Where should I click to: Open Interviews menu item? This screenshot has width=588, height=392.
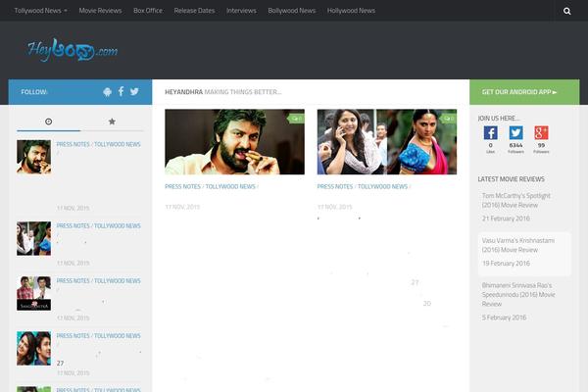click(241, 11)
